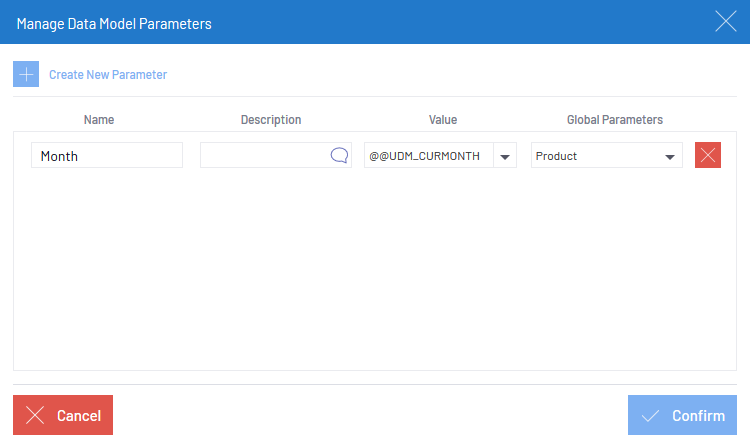Click the empty area of parameter list
The width and height of the screenshot is (750, 443).
coord(375,270)
